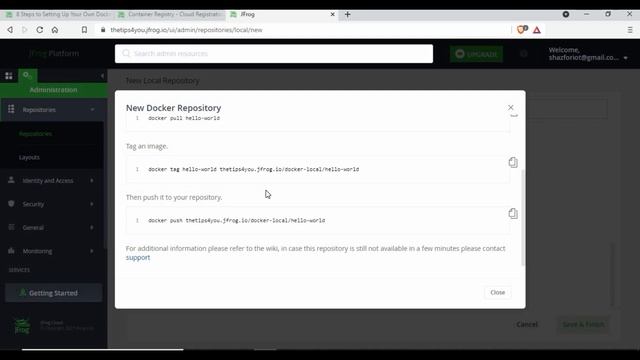Image resolution: width=640 pixels, height=360 pixels.
Task: Open a new browser tab
Action: [347, 14]
